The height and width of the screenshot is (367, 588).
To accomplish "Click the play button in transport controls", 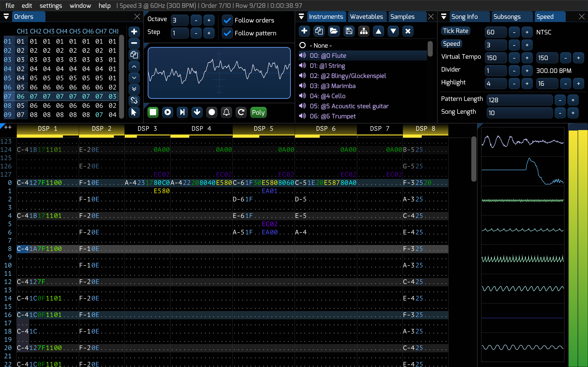I will (168, 112).
